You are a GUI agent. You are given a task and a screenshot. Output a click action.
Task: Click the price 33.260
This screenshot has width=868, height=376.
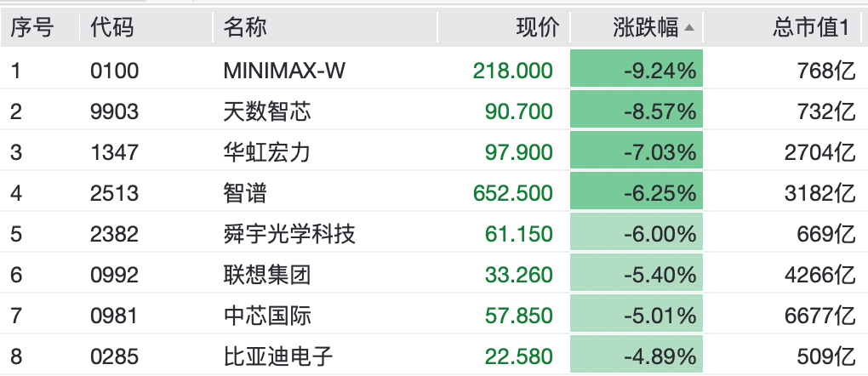coord(519,275)
